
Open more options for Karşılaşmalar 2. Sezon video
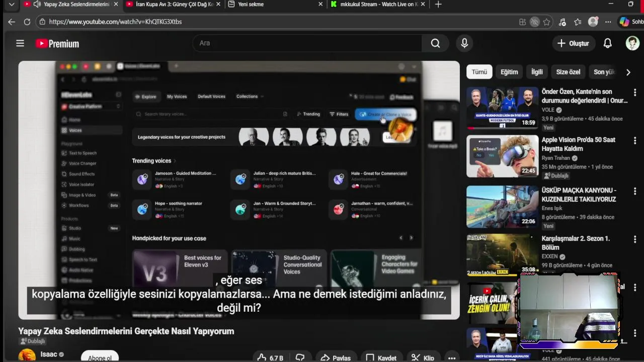point(635,239)
